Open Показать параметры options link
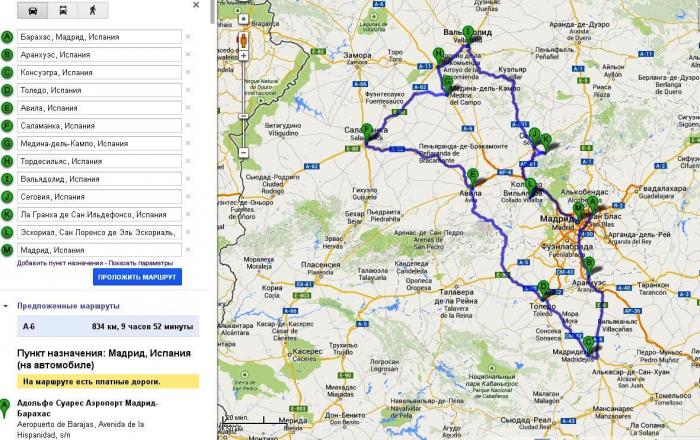Image resolution: width=700 pixels, height=440 pixels. click(141, 263)
